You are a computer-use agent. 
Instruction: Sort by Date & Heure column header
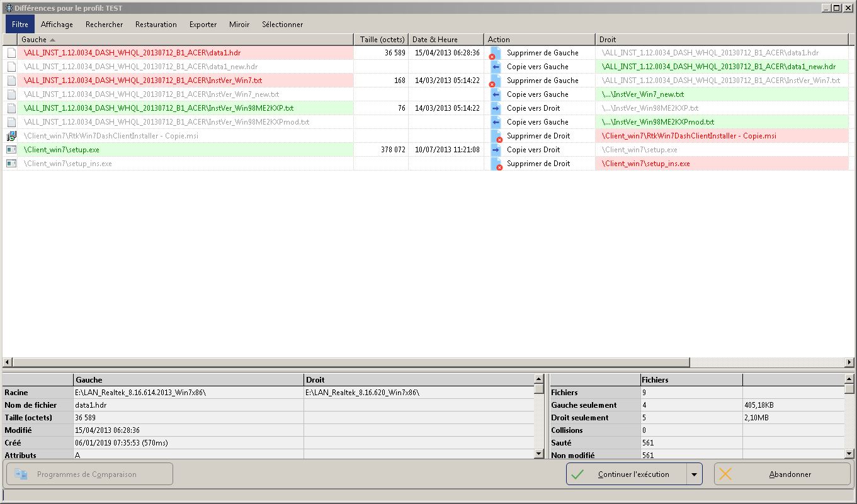pos(446,40)
